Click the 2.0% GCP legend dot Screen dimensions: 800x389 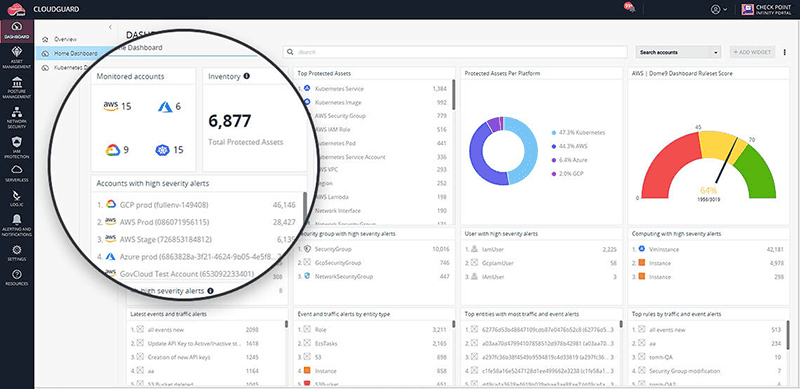(554, 174)
